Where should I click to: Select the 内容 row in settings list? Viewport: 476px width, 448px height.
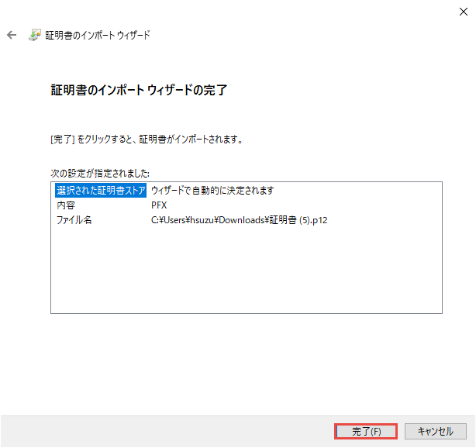point(66,205)
